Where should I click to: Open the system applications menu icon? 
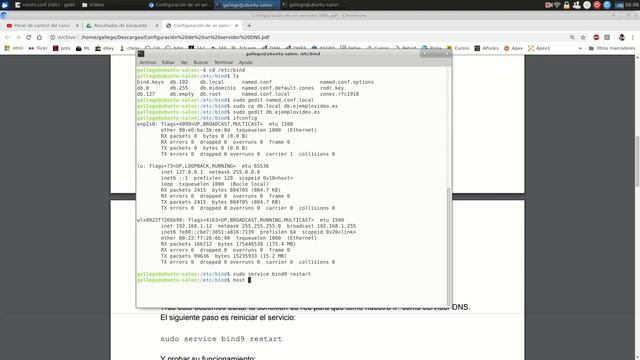click(x=5, y=5)
